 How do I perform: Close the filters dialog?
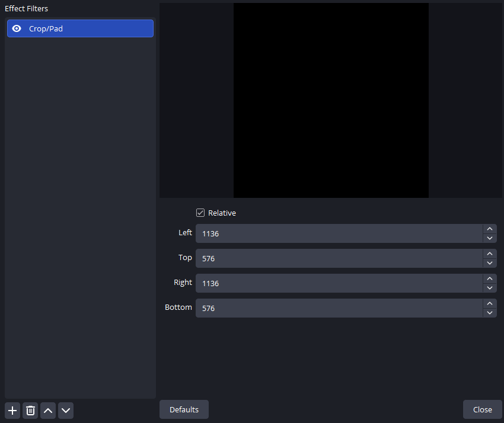(x=483, y=409)
